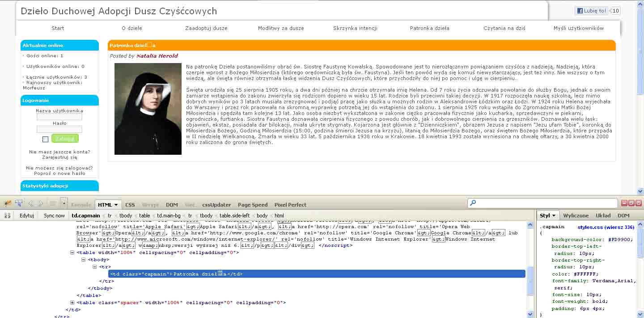644x318 pixels.
Task: Click the Firebug minimize panel icon
Action: 625,203
